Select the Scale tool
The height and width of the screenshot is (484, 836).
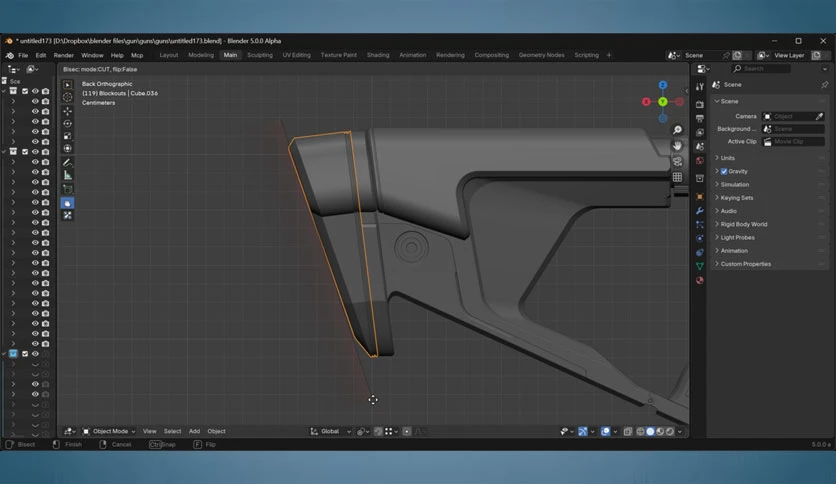[x=68, y=136]
